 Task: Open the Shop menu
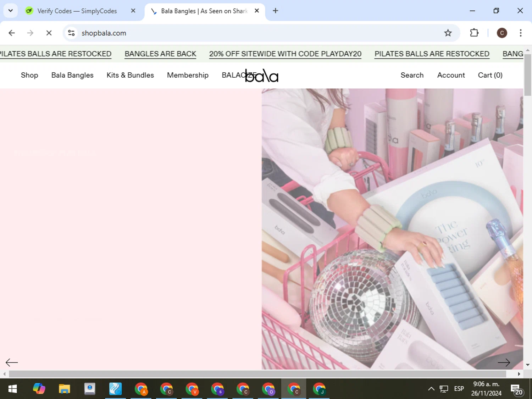tap(29, 75)
